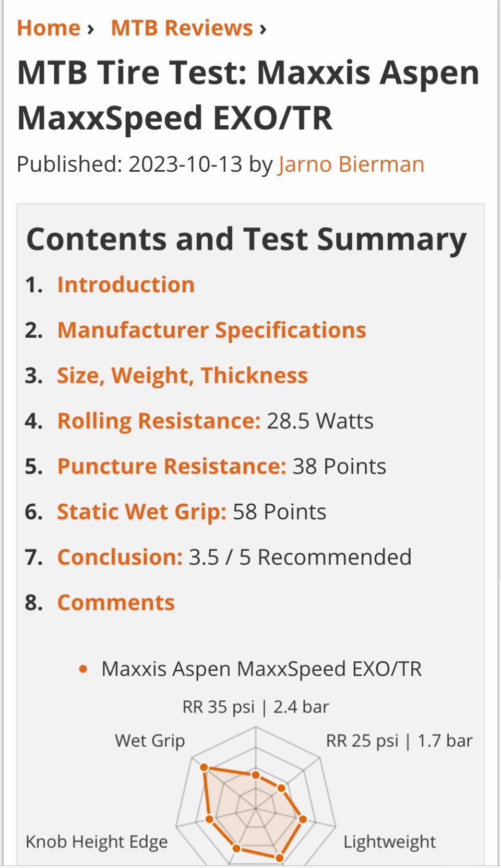Select the Lightweight data point on radar
This screenshot has height=868, width=501.
pos(303,819)
